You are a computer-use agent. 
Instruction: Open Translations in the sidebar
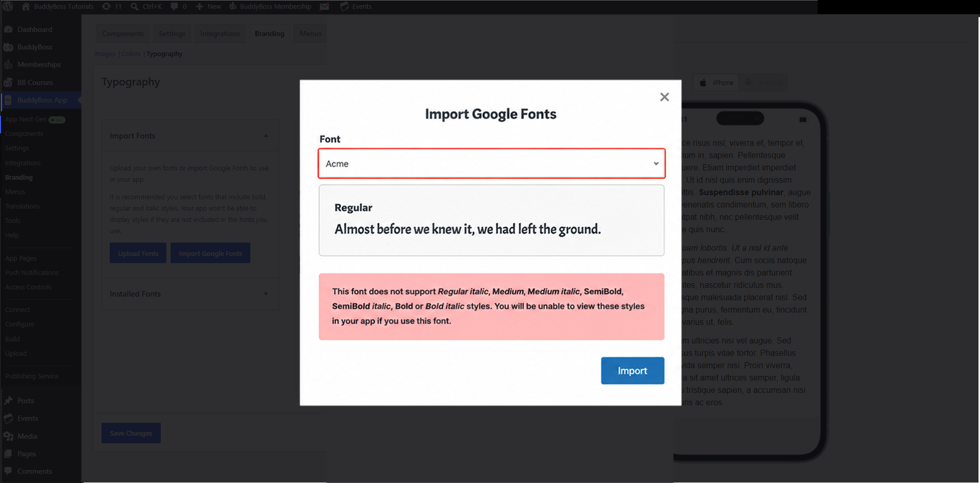[22, 206]
